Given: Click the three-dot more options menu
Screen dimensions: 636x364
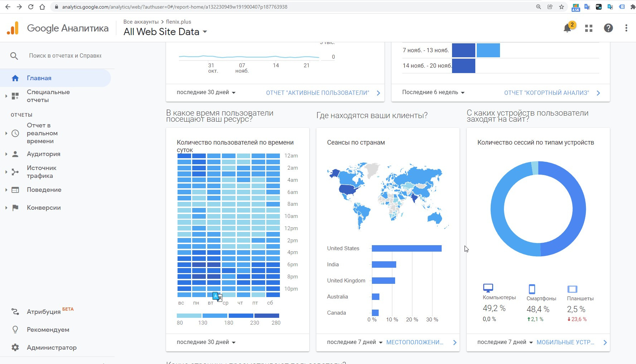Looking at the screenshot, I should point(626,28).
